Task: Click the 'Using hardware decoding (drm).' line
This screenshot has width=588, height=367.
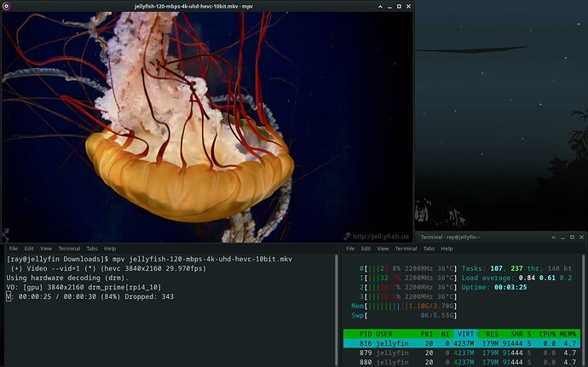Action: 67,278
